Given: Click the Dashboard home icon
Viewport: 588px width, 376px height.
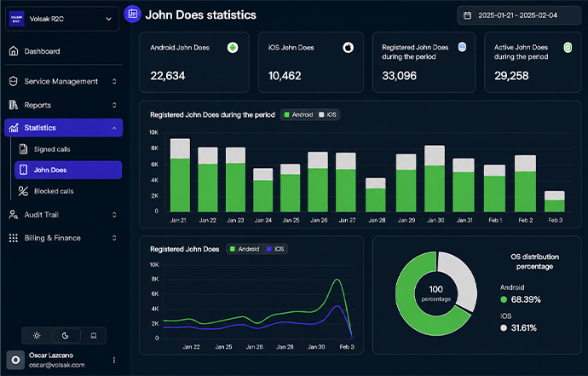Looking at the screenshot, I should click(14, 51).
